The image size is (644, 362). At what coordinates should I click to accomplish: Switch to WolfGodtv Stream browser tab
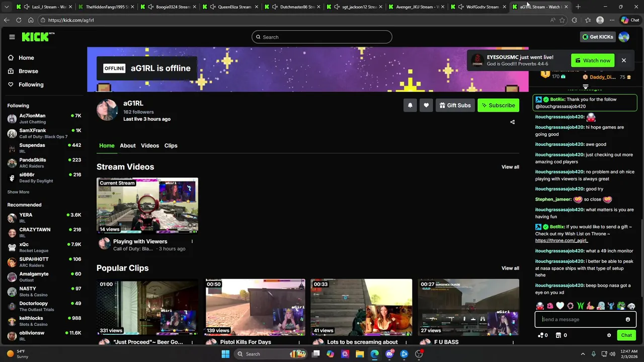pyautogui.click(x=479, y=7)
